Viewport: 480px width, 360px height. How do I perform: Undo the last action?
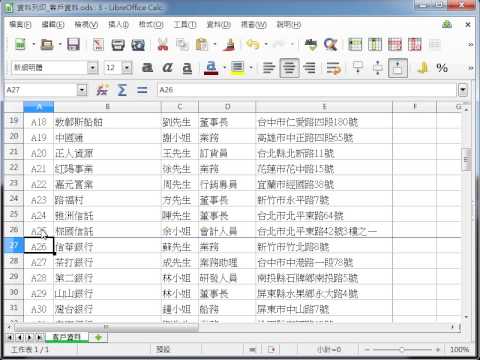click(x=253, y=44)
